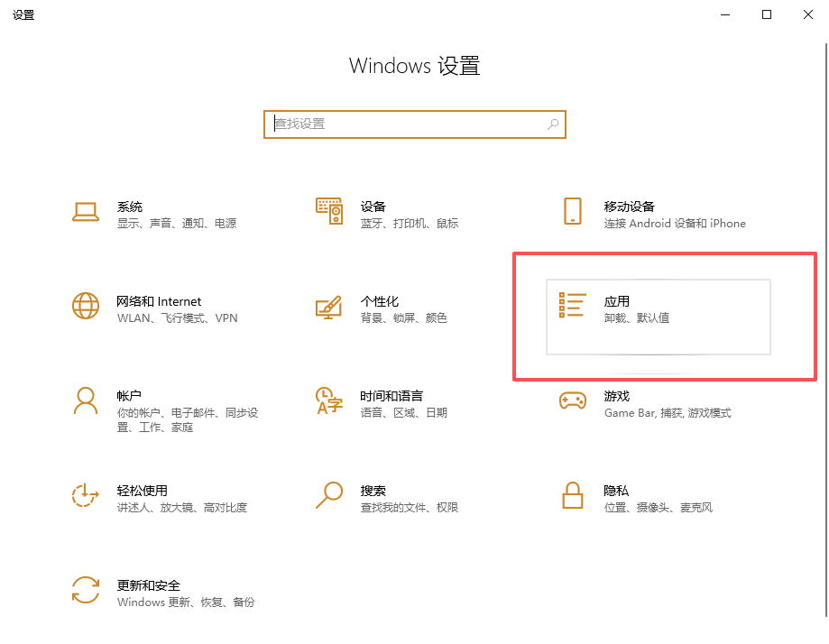The height and width of the screenshot is (644, 829).
Task: Click text 连接 Android 设备和 iPhone
Action: point(675,224)
